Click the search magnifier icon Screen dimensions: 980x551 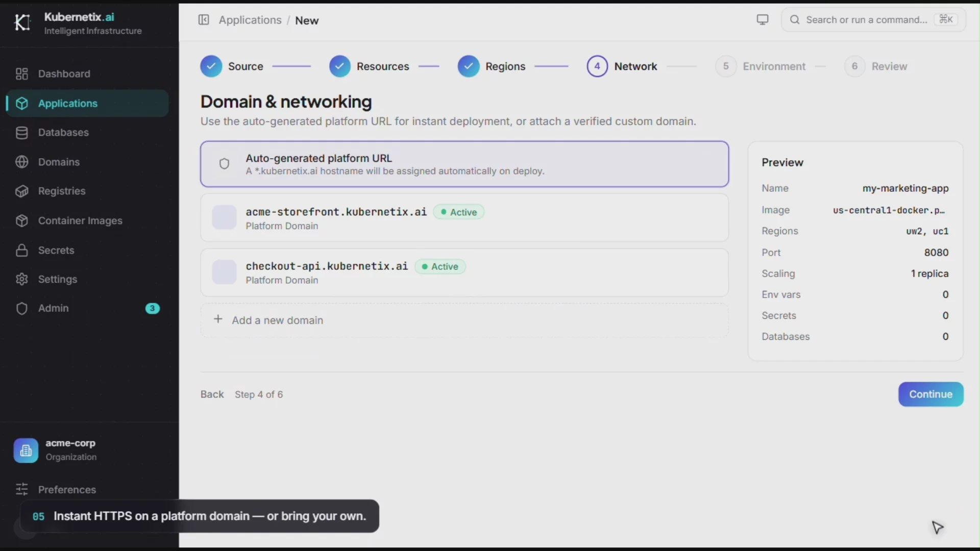[795, 20]
